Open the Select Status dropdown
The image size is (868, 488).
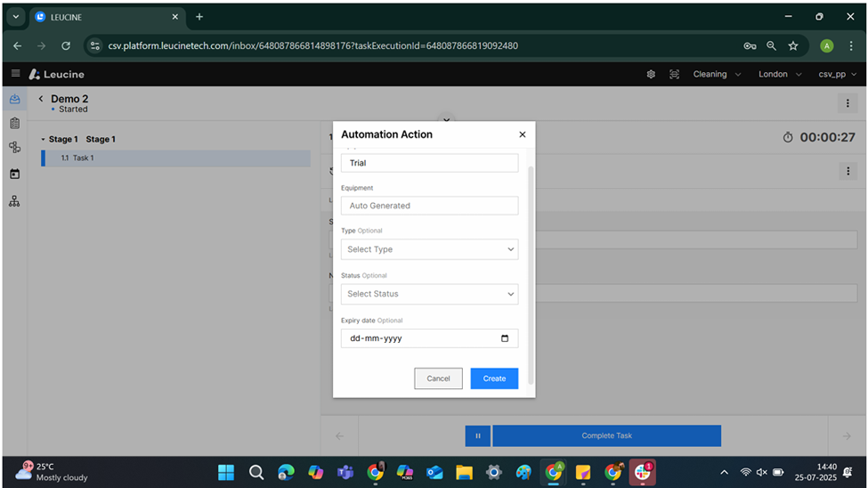pos(429,294)
